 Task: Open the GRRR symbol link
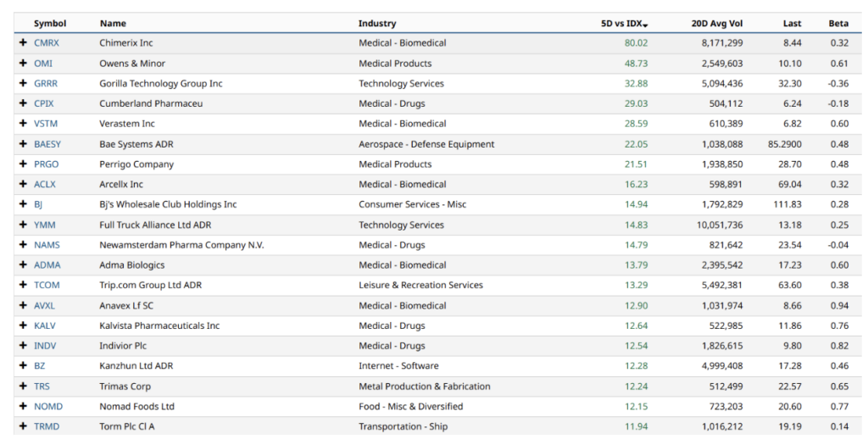click(46, 84)
